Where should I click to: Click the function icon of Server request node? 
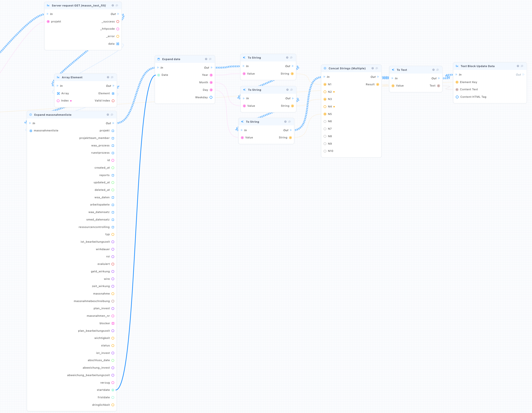coord(48,5)
